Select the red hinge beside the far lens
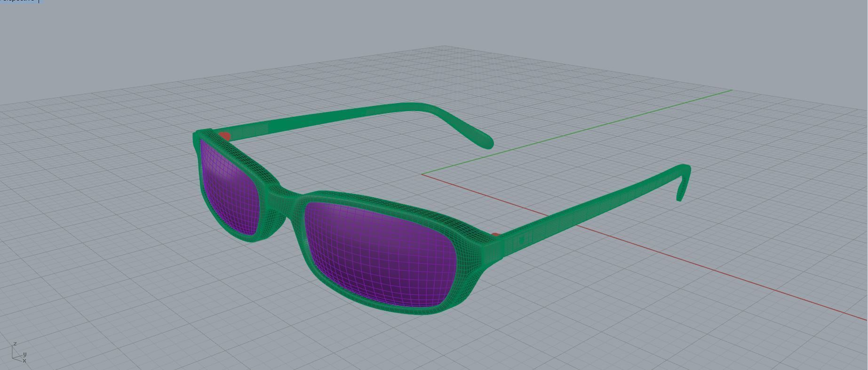This screenshot has width=868, height=370. (225, 137)
